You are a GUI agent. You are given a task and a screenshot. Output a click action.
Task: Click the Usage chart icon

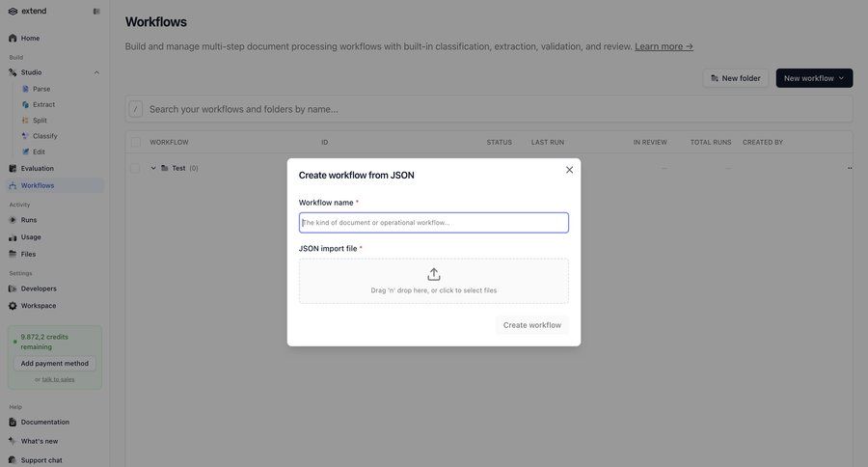pyautogui.click(x=13, y=237)
